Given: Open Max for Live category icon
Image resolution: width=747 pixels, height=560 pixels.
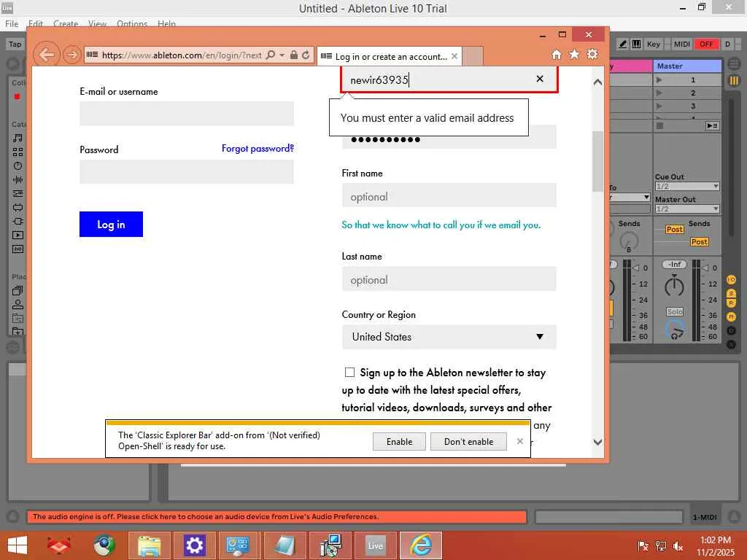Looking at the screenshot, I should [x=18, y=207].
